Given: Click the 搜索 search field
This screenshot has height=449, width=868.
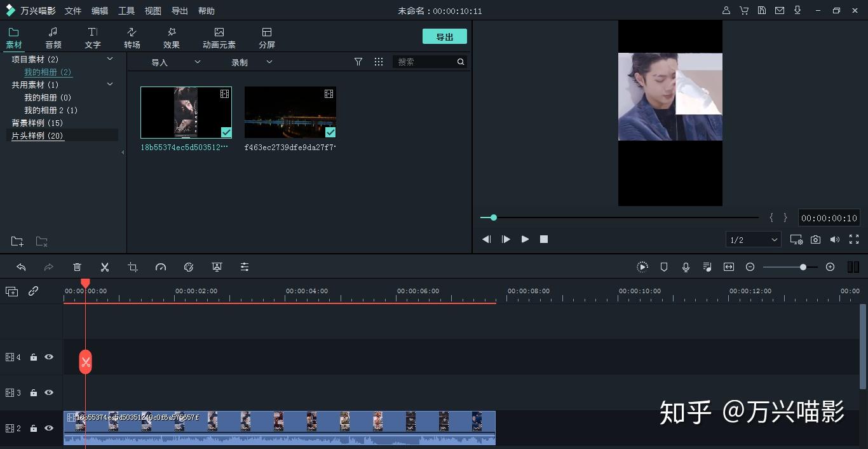Looking at the screenshot, I should tap(430, 62).
